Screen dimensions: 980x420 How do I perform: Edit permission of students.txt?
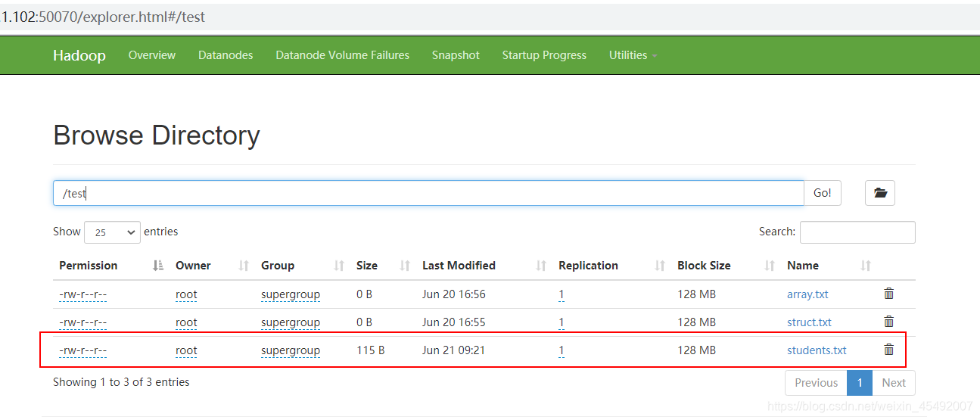coord(82,350)
